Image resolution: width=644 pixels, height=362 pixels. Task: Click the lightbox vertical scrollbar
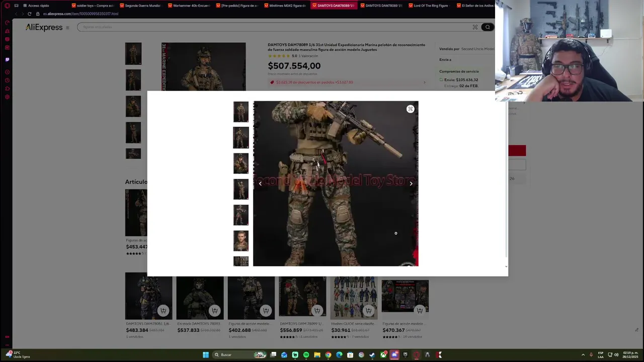[506, 181]
